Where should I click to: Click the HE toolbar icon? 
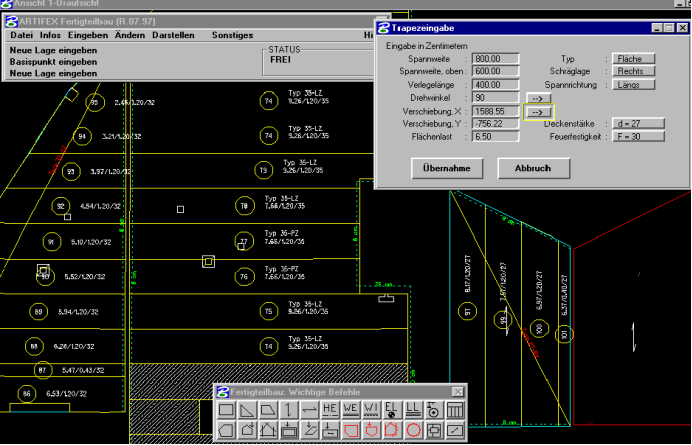pos(330,410)
